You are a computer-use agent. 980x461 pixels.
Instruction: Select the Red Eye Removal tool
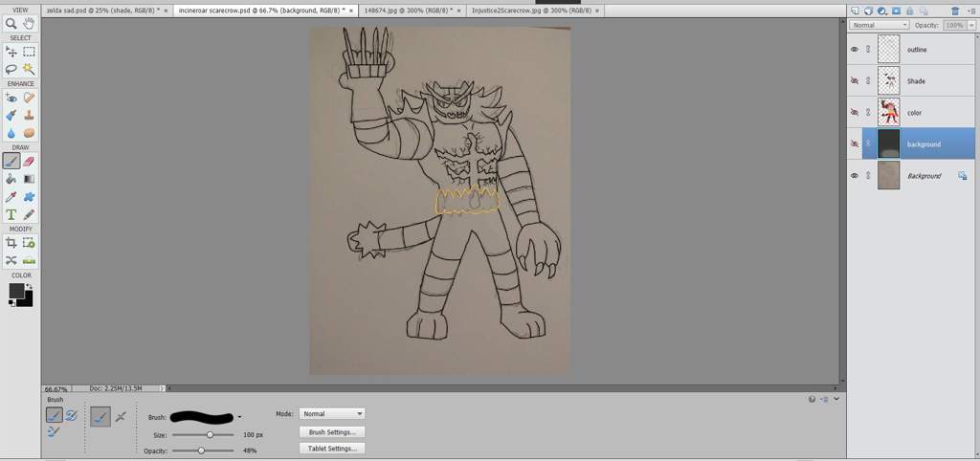pos(11,98)
